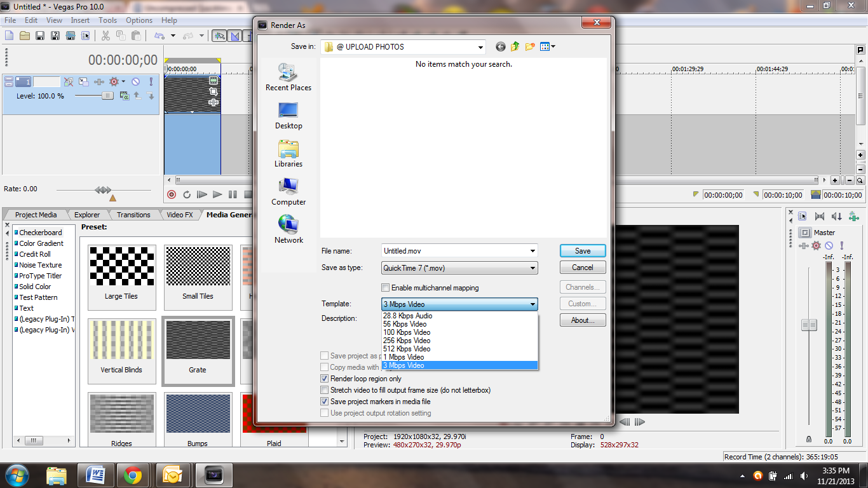The image size is (868, 488).
Task: Open Network in dialog sidebar
Action: click(288, 230)
